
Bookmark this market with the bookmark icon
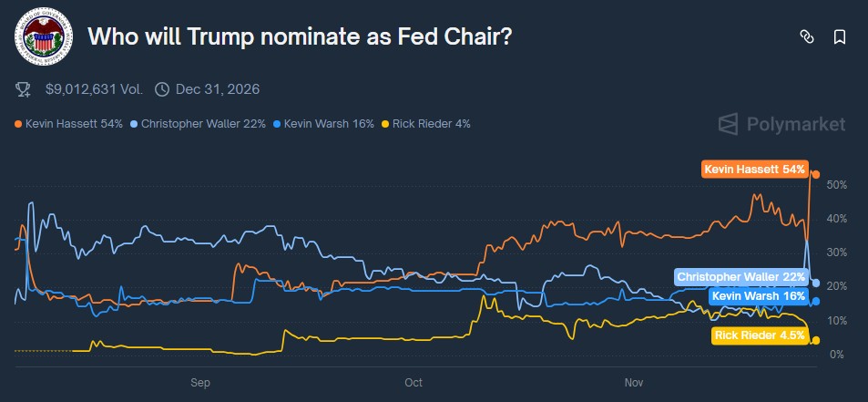(x=839, y=36)
